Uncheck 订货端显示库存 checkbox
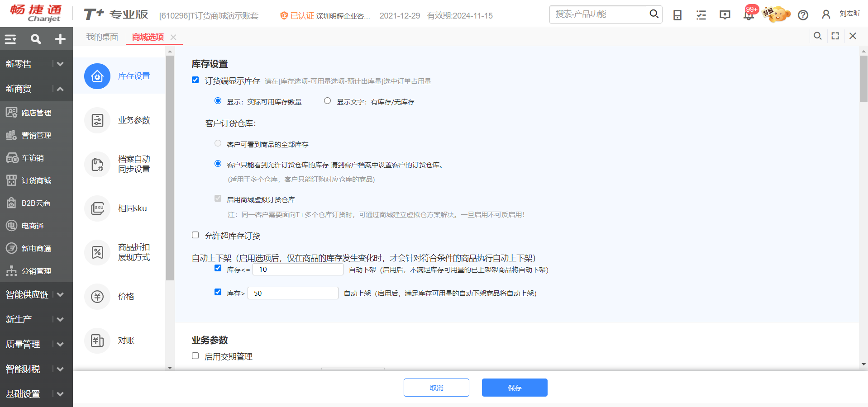 pos(196,80)
